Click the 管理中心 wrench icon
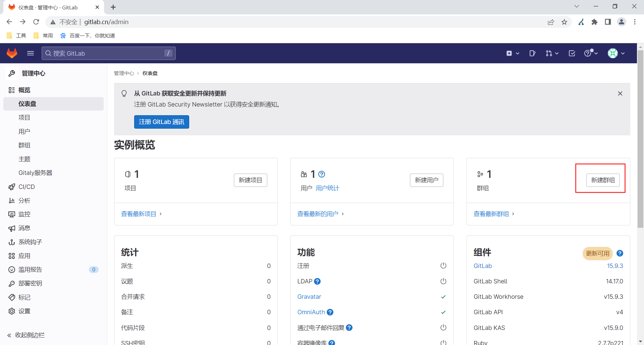The image size is (644, 345). (x=12, y=73)
